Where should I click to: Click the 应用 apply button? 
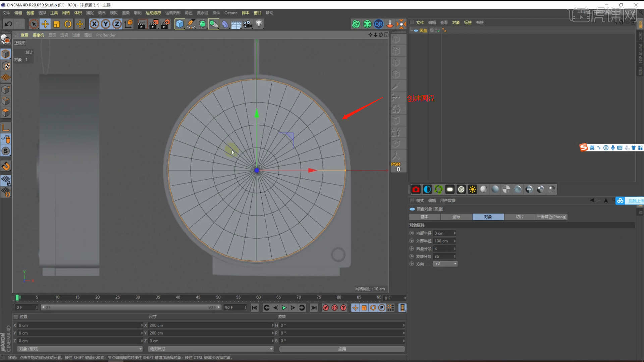pyautogui.click(x=342, y=349)
